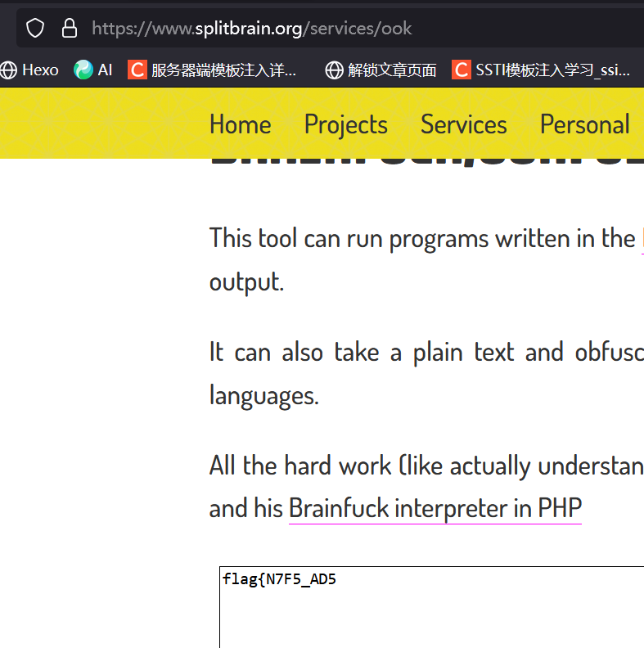Open the 服务器端模板注入详 bookmark text
This screenshot has height=648, width=644.
coord(224,70)
